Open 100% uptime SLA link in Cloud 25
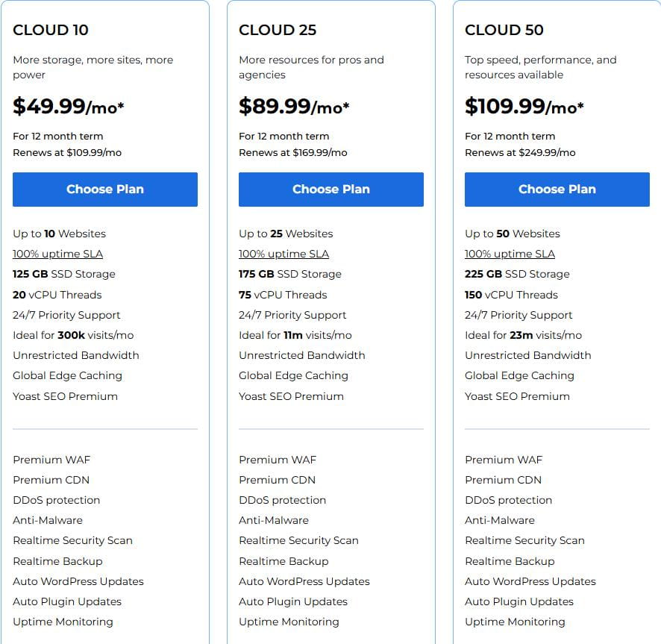This screenshot has height=644, width=661. coord(284,254)
